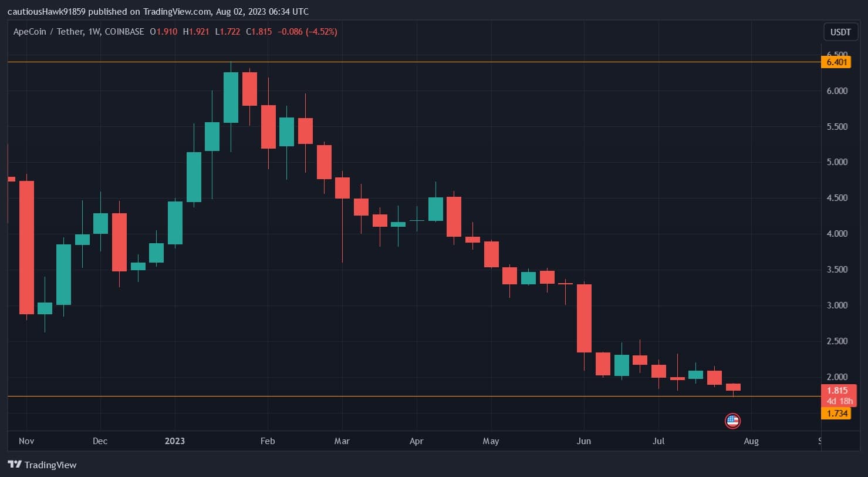Viewport: 868px width, 477px height.
Task: Click the Feb label on time axis
Action: (x=268, y=441)
